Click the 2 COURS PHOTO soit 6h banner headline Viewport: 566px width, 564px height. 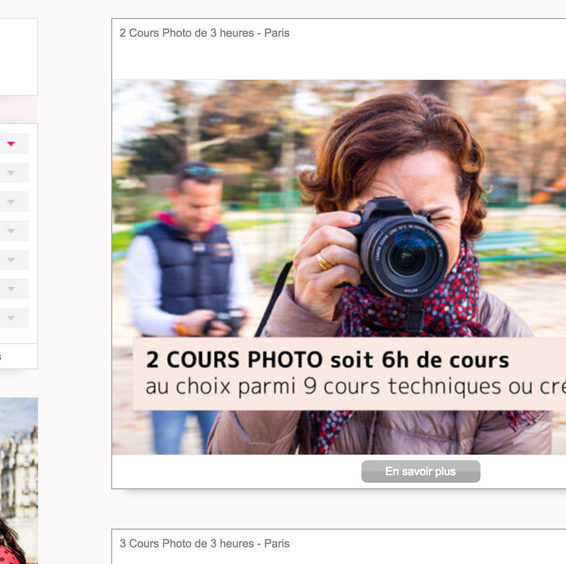pos(327,360)
